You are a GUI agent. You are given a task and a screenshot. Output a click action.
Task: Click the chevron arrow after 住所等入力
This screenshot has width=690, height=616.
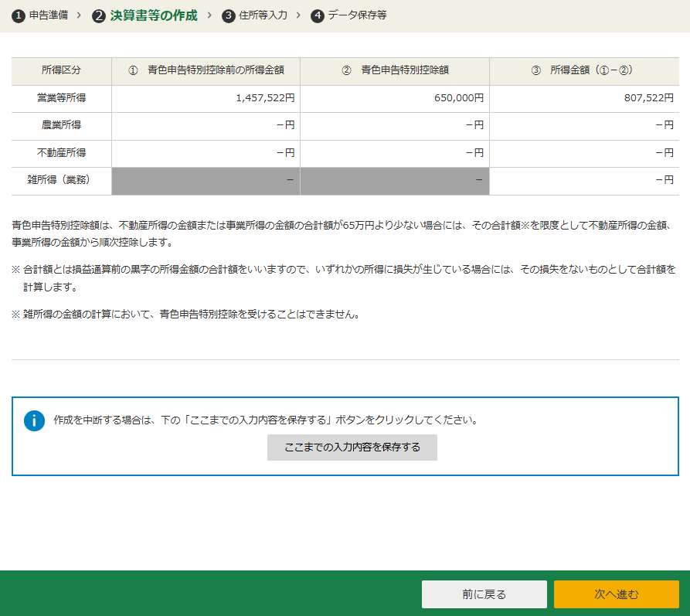click(x=298, y=15)
